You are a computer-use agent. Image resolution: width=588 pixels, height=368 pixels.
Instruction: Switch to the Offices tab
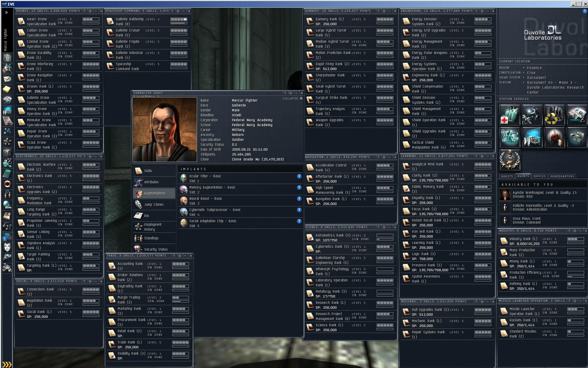[540, 176]
